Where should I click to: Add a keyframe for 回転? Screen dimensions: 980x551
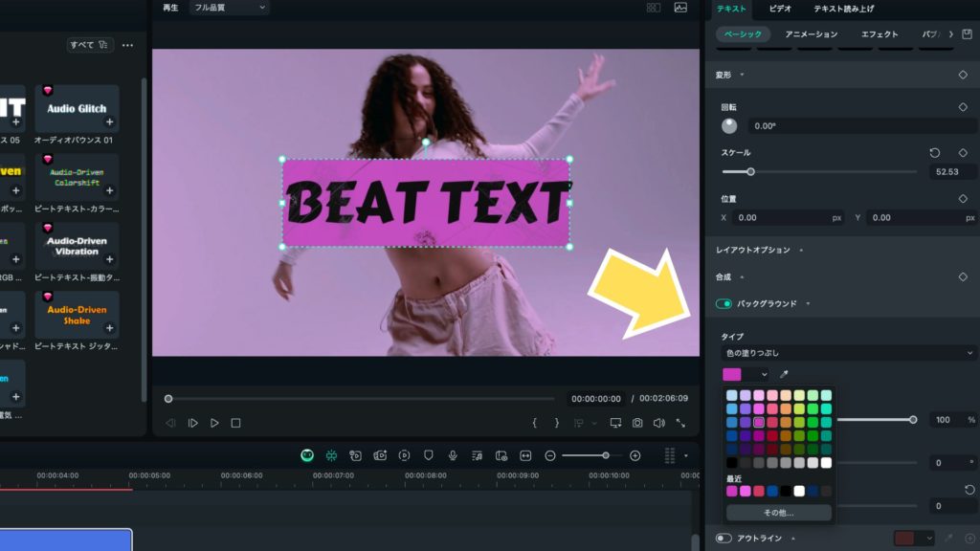tap(963, 107)
